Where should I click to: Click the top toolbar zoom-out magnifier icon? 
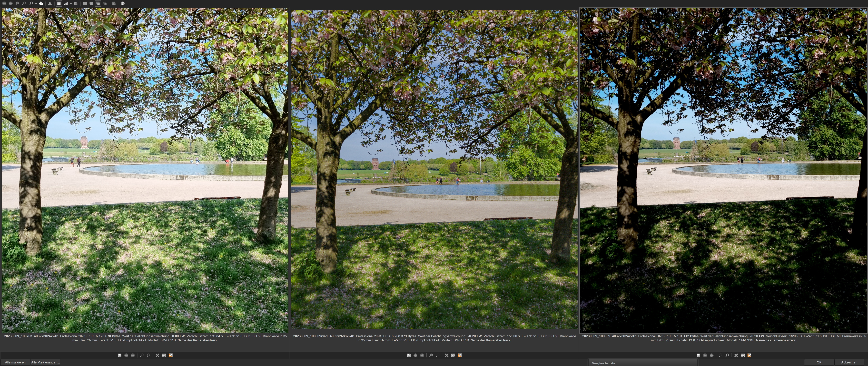tap(24, 3)
